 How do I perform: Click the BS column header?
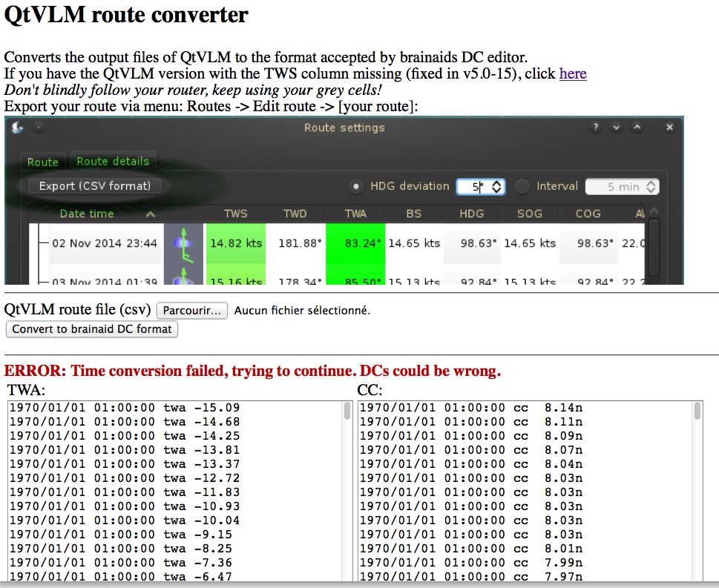413,214
